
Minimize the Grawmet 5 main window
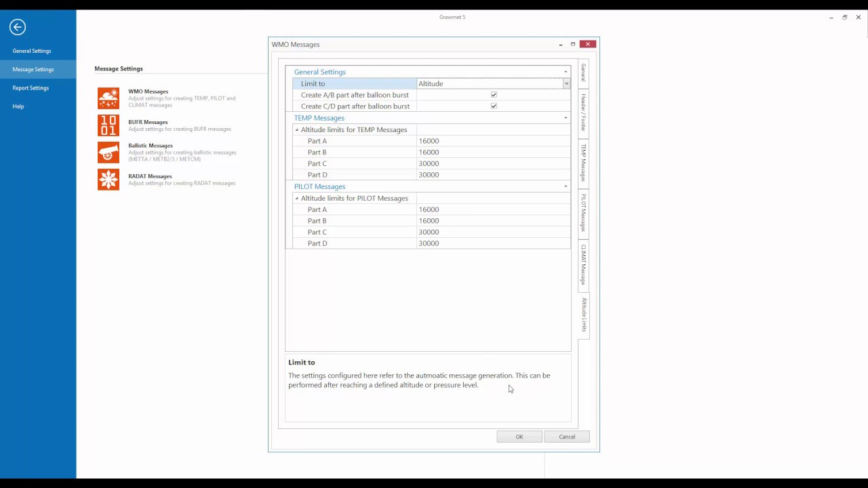(831, 17)
